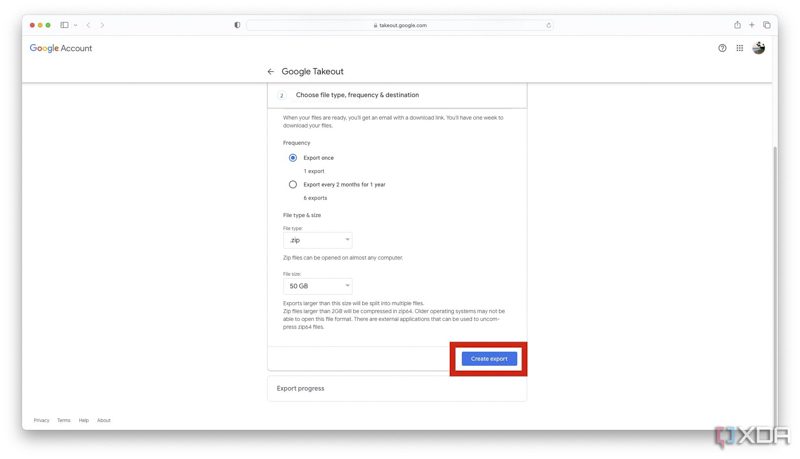The image size is (800, 459).
Task: Click the takeout.google.com address bar
Action: pyautogui.click(x=399, y=25)
